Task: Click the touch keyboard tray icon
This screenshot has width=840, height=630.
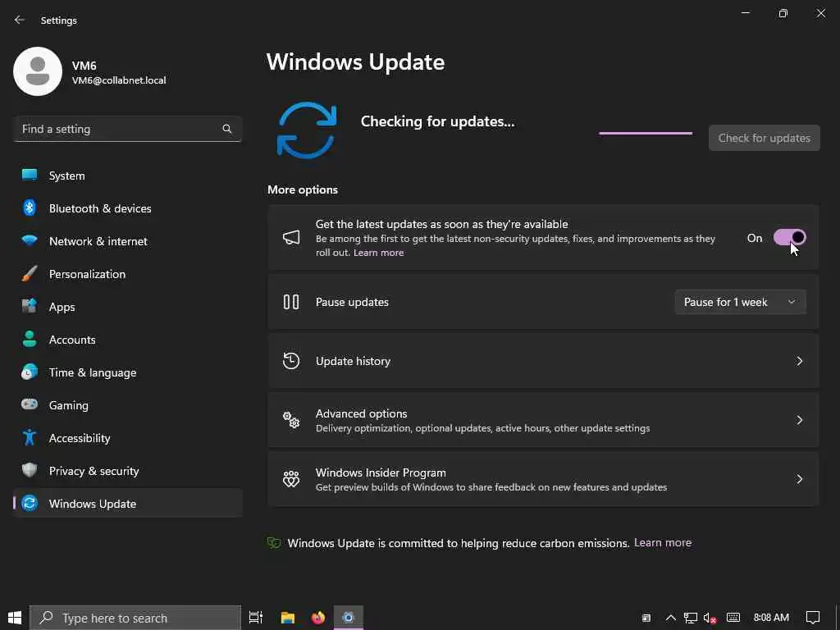Action: point(733,618)
